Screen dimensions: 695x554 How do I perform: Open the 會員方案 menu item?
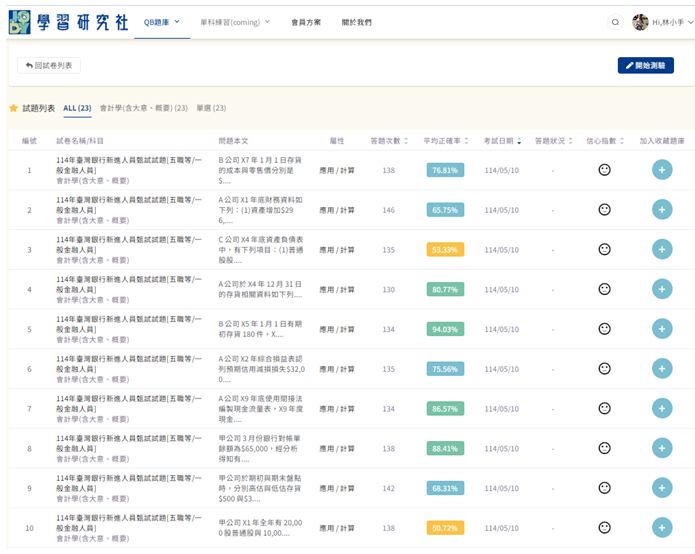pyautogui.click(x=306, y=21)
